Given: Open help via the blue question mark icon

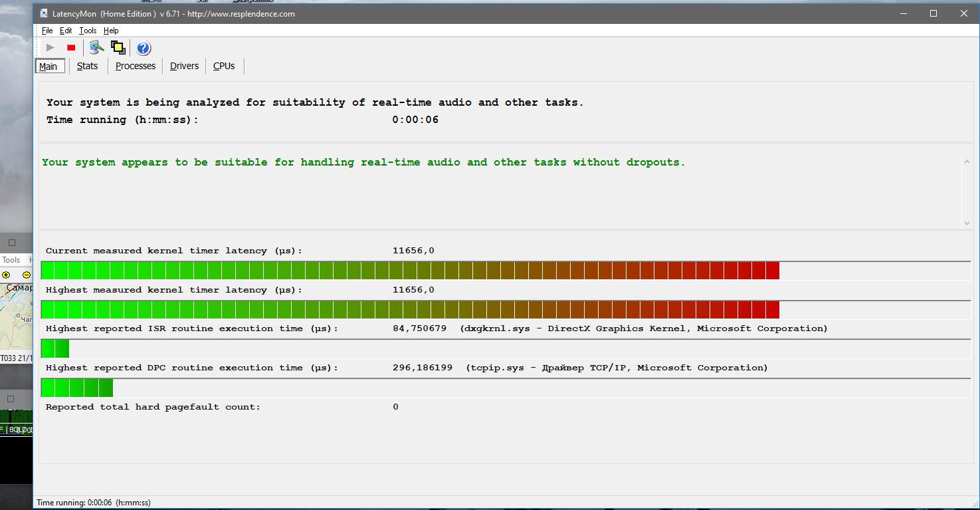Looking at the screenshot, I should (144, 48).
